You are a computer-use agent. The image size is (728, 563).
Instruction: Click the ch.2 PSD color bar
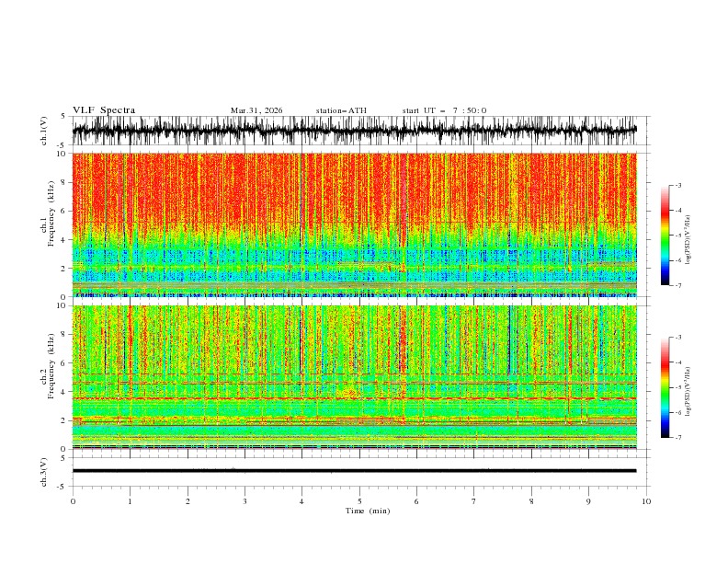pyautogui.click(x=665, y=387)
